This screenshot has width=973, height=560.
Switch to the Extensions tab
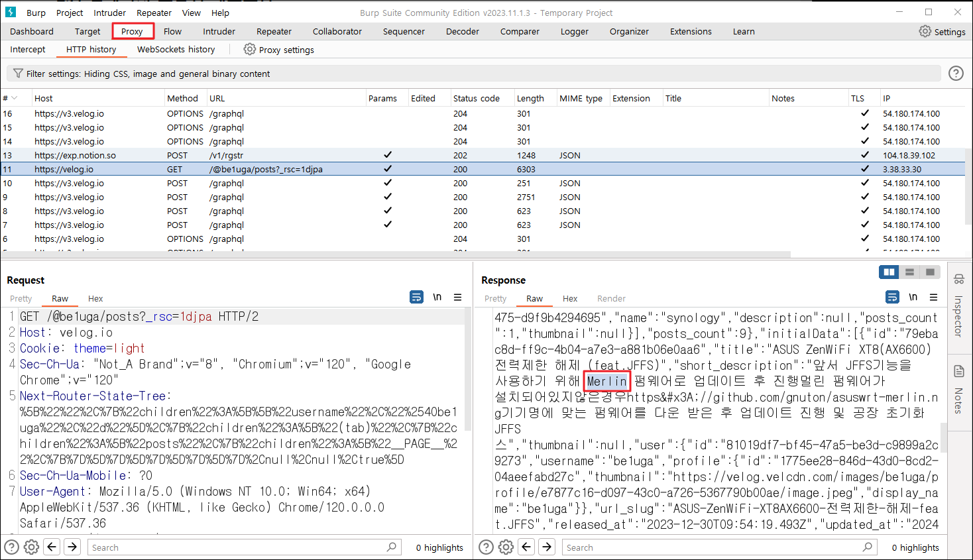pyautogui.click(x=691, y=31)
